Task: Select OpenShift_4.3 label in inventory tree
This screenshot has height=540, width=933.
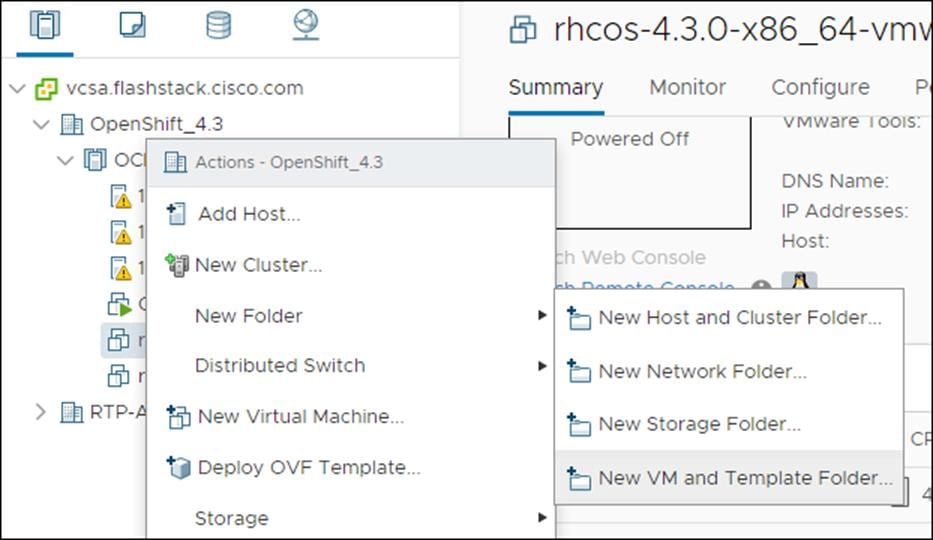Action: point(156,124)
